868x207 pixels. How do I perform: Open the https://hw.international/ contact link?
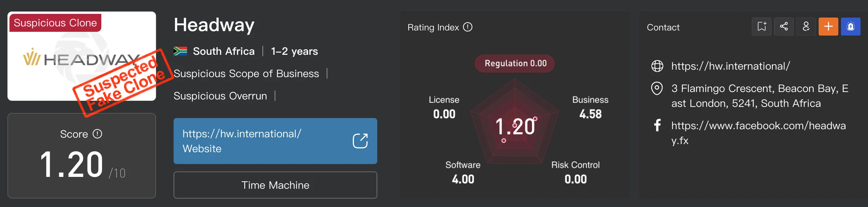point(731,66)
